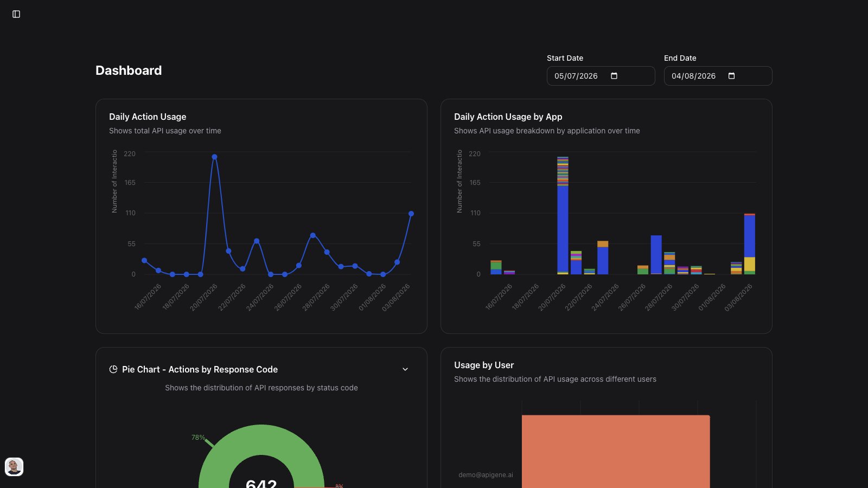Click the 78% label on donut

tap(198, 438)
